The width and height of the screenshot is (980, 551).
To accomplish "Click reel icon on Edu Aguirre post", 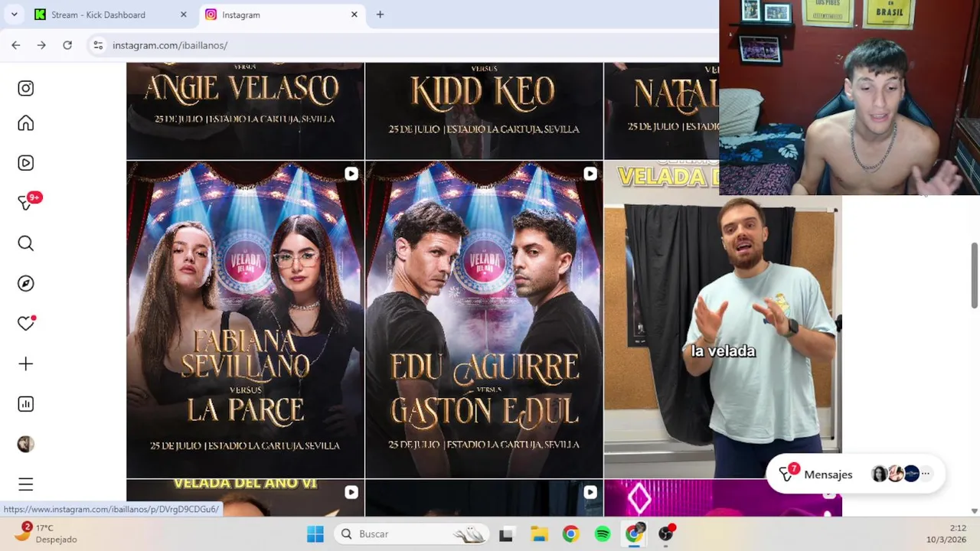I will tap(590, 174).
